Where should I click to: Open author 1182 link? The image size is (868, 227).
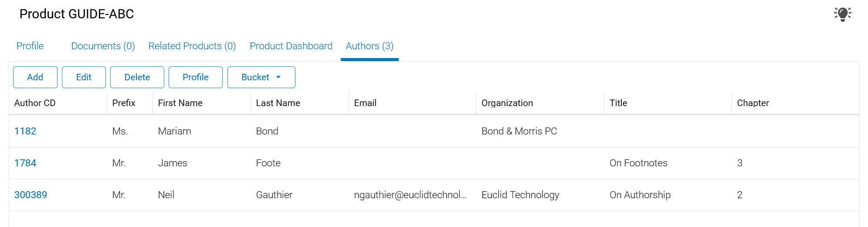coord(25,131)
